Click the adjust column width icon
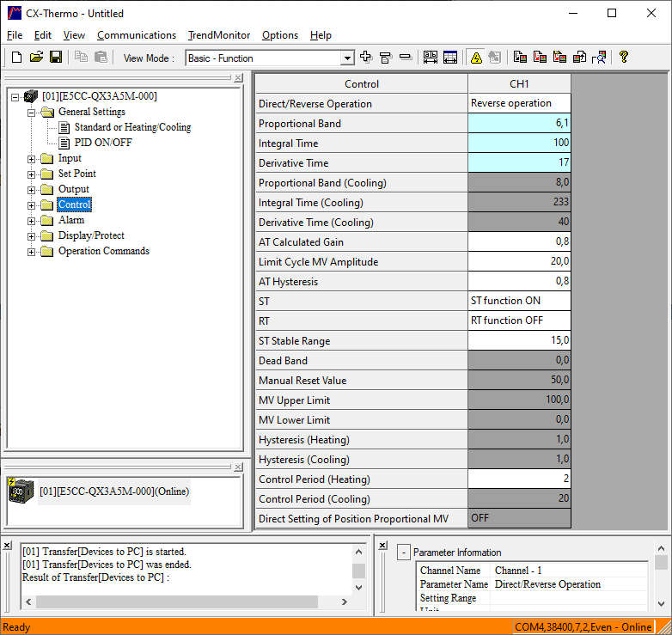The width and height of the screenshot is (672, 635). tap(431, 57)
